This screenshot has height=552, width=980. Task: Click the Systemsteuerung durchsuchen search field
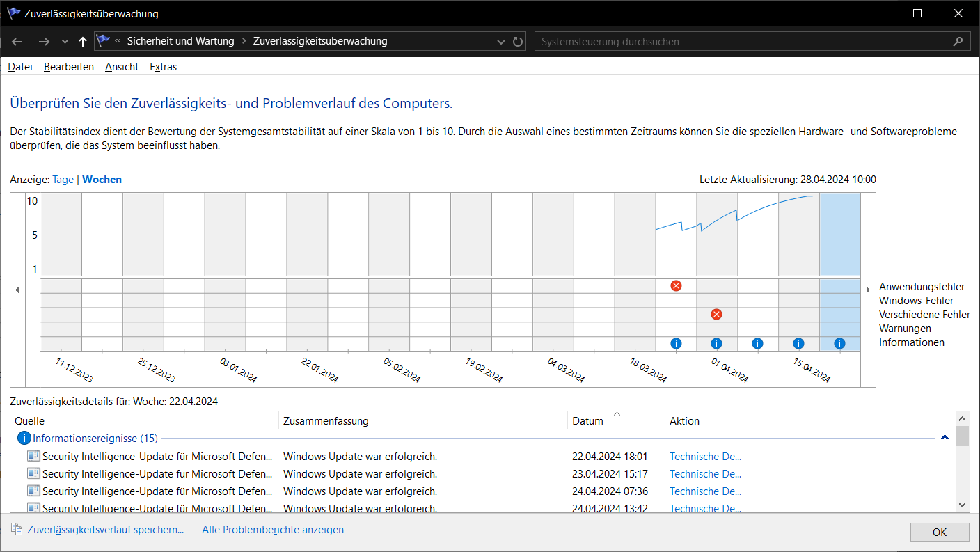tap(745, 42)
